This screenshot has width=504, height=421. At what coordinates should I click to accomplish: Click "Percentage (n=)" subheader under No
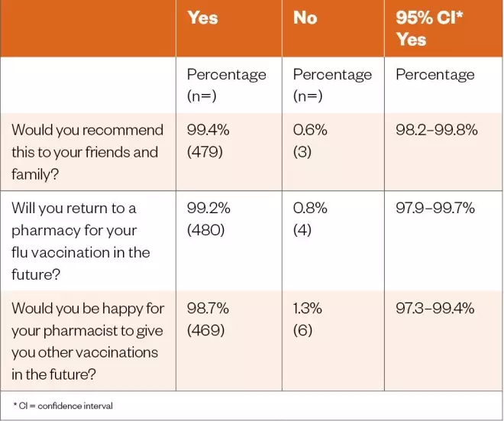[332, 85]
